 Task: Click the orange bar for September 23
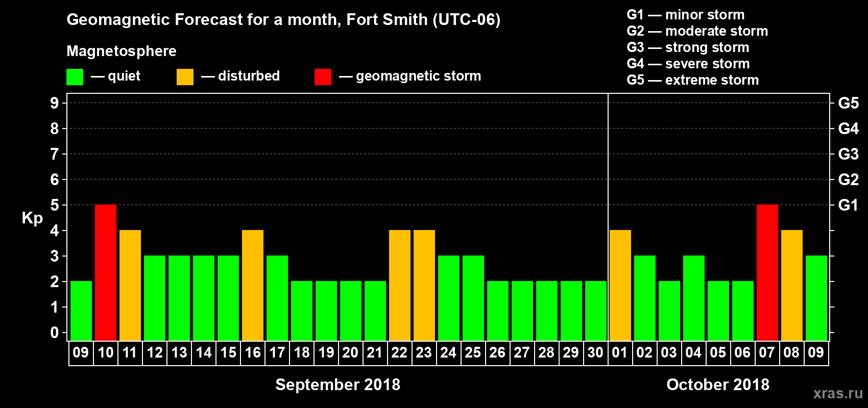424,286
